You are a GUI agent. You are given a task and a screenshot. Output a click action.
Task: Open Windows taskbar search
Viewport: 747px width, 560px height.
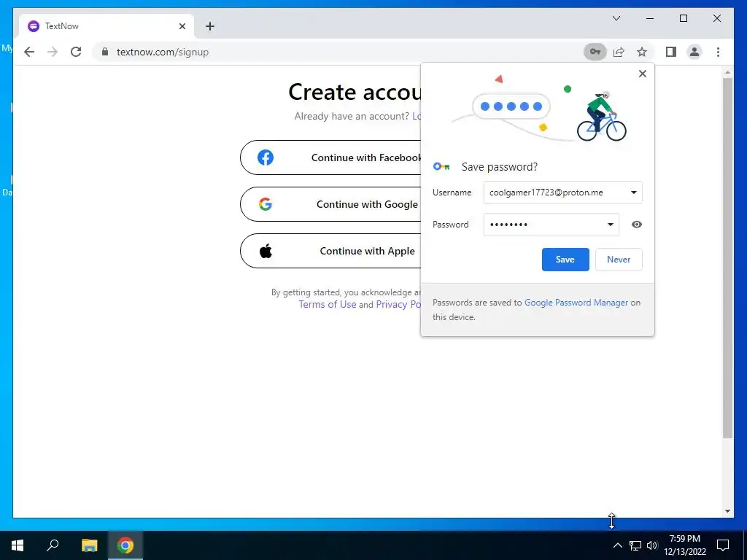pos(53,545)
